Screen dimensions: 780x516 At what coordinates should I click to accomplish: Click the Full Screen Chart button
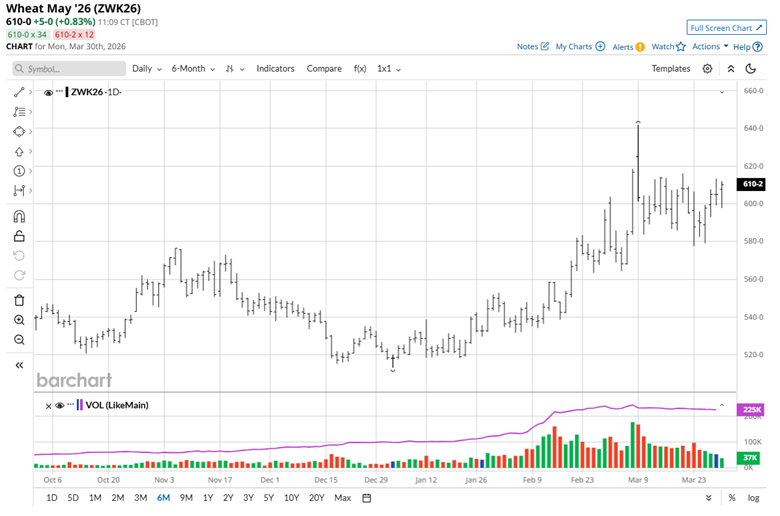click(x=726, y=28)
